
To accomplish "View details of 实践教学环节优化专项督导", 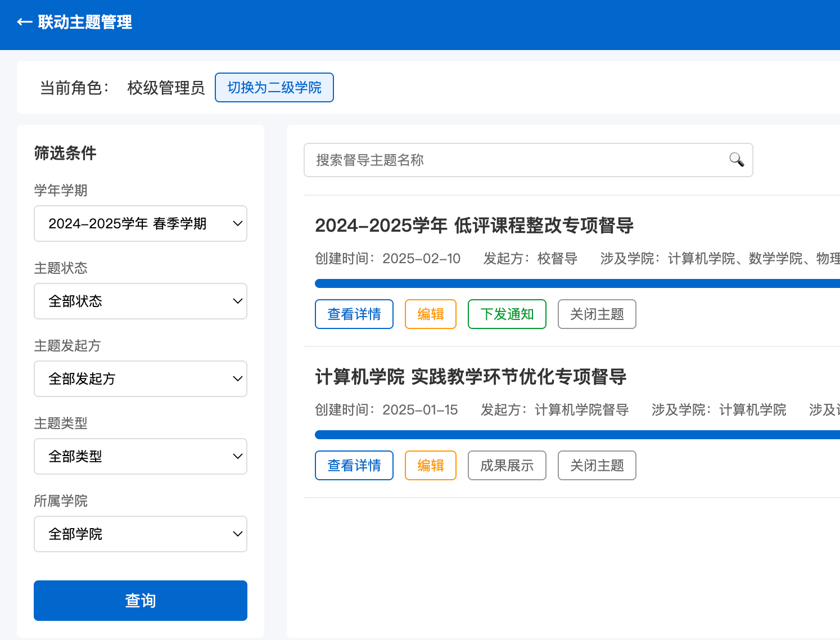I will click(354, 466).
